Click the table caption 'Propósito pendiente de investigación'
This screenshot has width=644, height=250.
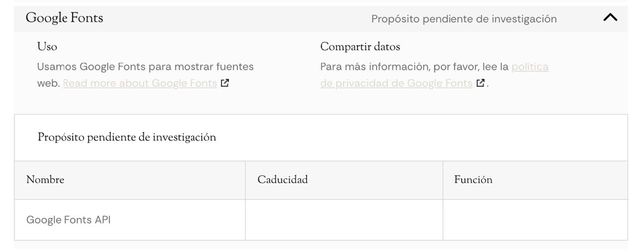127,137
